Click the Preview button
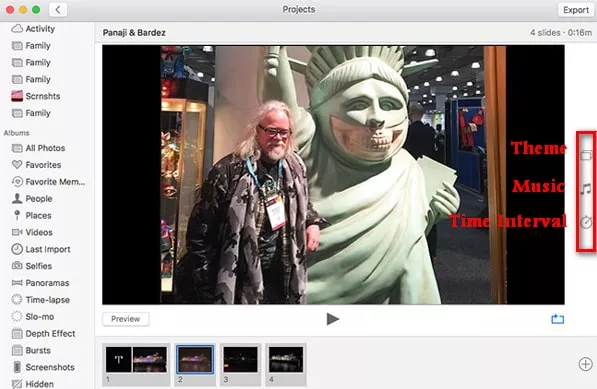 pyautogui.click(x=126, y=319)
